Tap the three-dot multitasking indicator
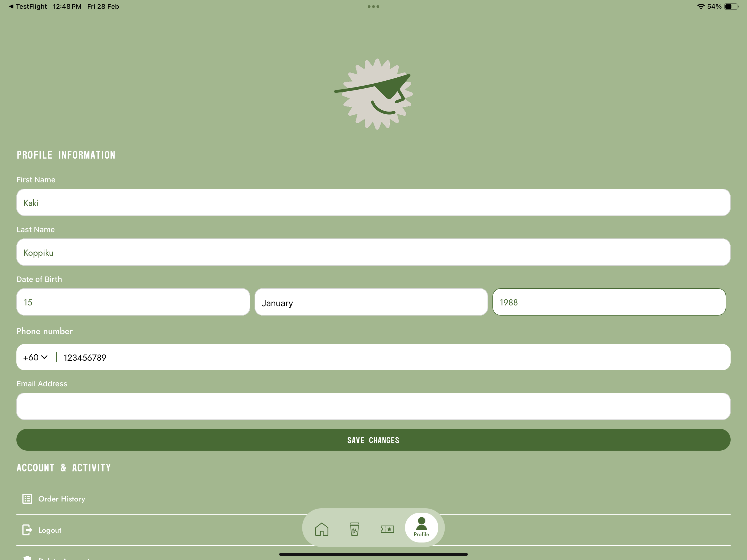The height and width of the screenshot is (560, 747). coord(373,6)
